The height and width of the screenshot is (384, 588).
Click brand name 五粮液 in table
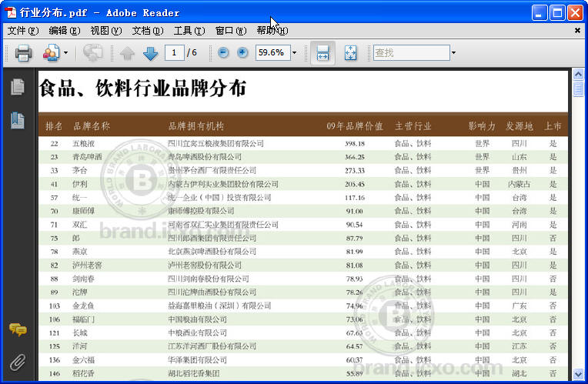pyautogui.click(x=83, y=143)
